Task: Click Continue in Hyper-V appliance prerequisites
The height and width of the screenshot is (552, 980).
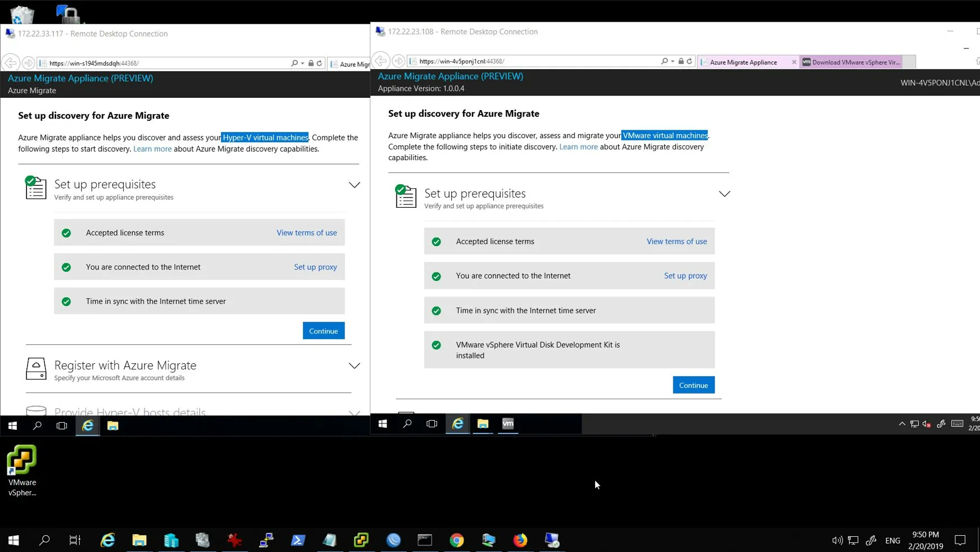Action: [x=324, y=331]
